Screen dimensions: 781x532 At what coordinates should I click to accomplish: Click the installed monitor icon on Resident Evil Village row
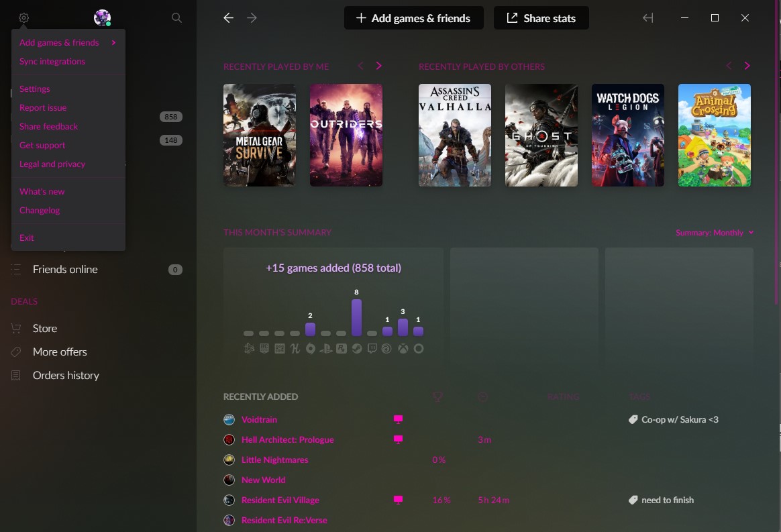click(x=398, y=500)
